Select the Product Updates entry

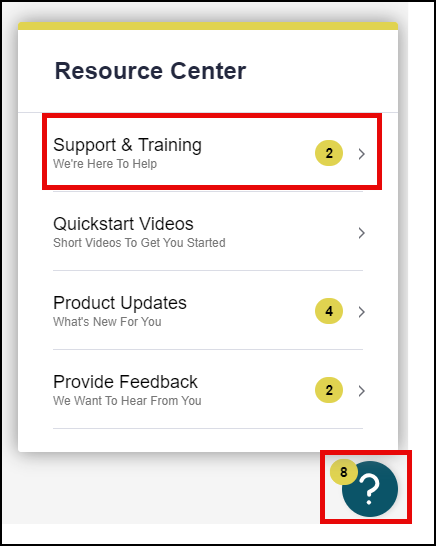(x=208, y=310)
